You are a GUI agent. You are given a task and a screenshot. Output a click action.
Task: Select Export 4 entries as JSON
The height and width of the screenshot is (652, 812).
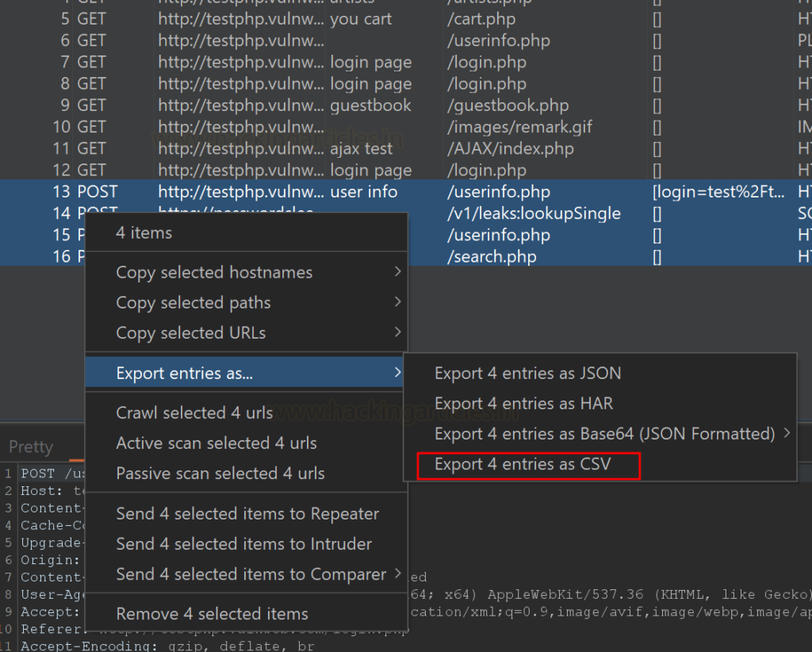pyautogui.click(x=527, y=374)
